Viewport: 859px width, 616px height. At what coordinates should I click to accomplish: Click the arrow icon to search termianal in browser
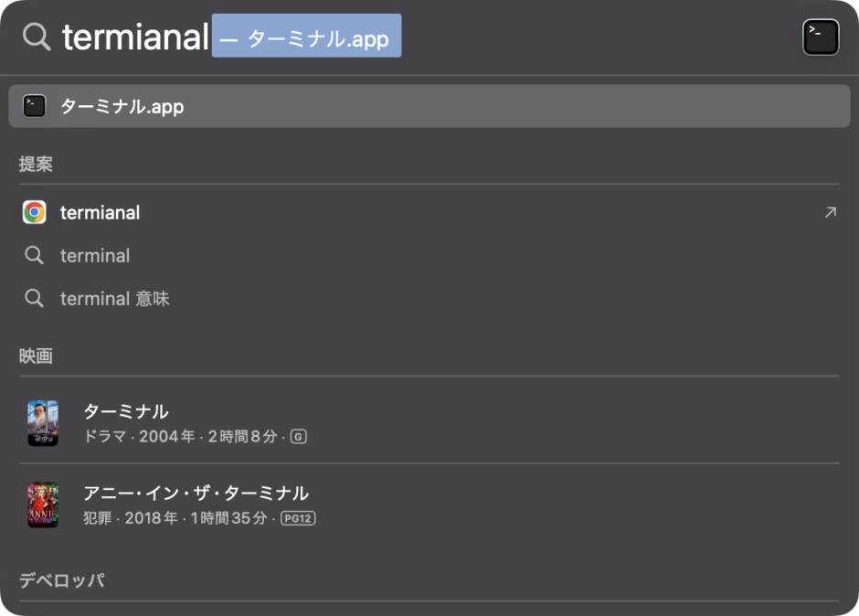pos(830,211)
